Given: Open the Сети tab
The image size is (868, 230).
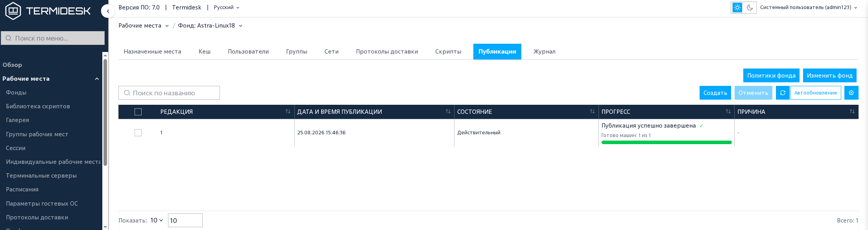Looking at the screenshot, I should point(332,52).
